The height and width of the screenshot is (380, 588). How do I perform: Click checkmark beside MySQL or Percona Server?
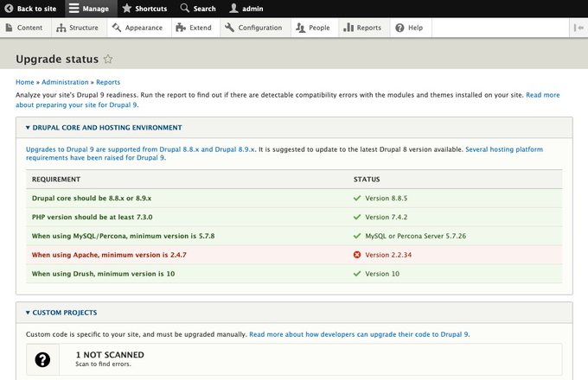pyautogui.click(x=357, y=236)
